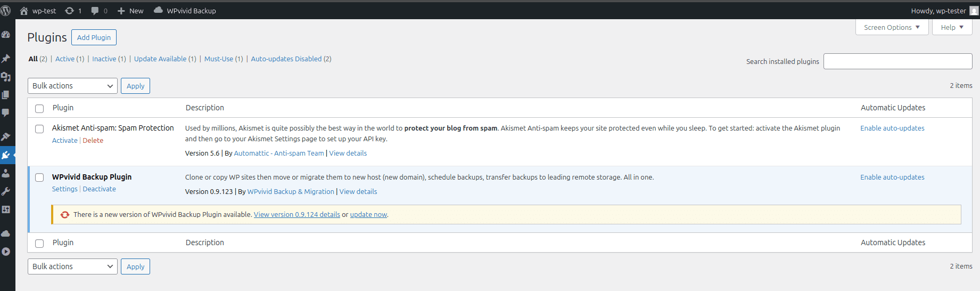Deactivate the WPvivid Backup Plugin
980x291 pixels.
pos(99,189)
